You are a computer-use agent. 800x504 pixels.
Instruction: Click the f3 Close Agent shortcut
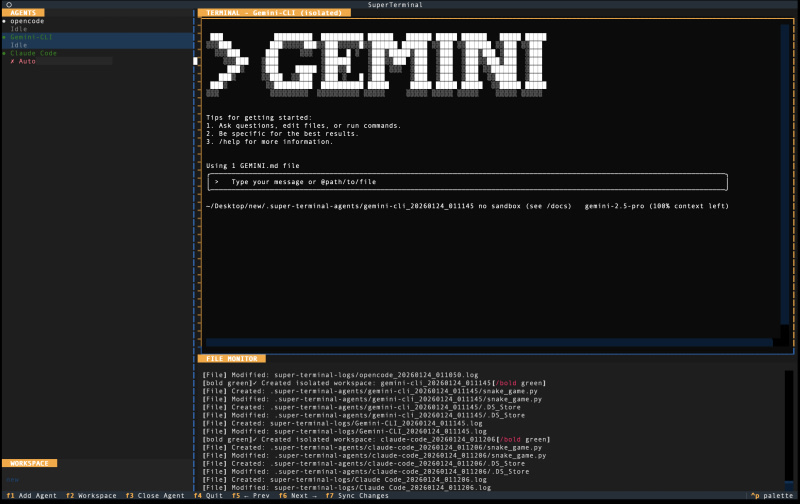[155, 496]
